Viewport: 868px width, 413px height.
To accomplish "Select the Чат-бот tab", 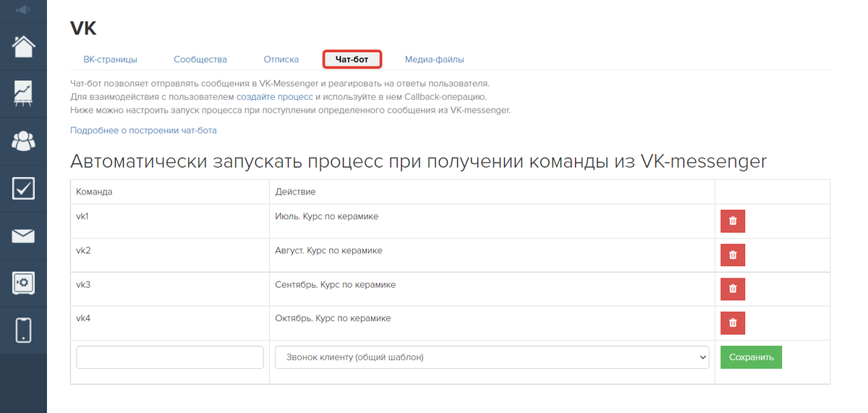I will pos(352,59).
